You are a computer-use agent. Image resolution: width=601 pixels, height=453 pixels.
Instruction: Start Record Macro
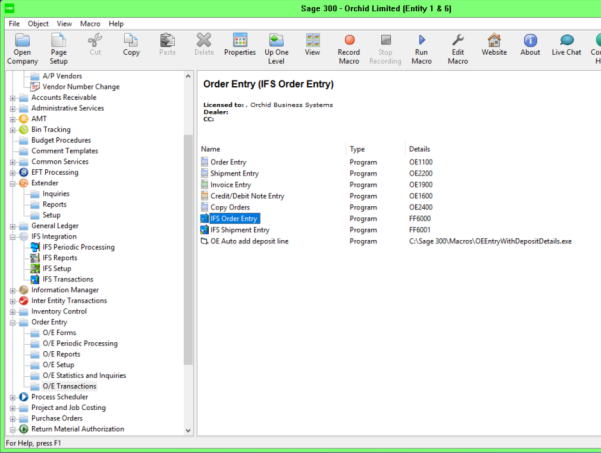coord(349,40)
